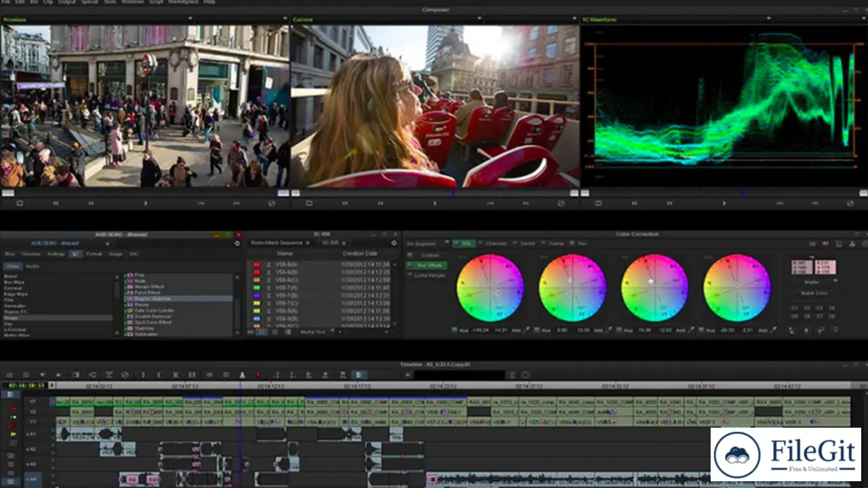Click the highlighted icon in the timeline toolbar

[359, 375]
